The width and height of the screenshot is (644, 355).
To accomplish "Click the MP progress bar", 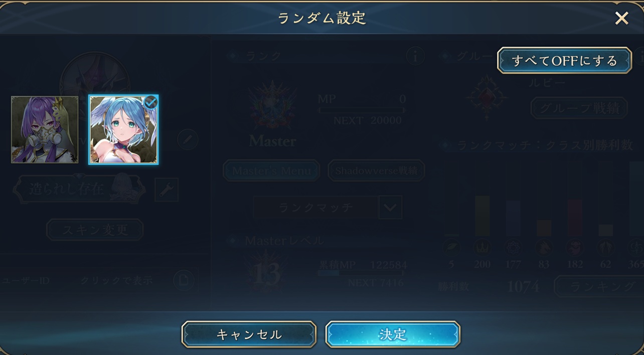I will click(x=362, y=110).
